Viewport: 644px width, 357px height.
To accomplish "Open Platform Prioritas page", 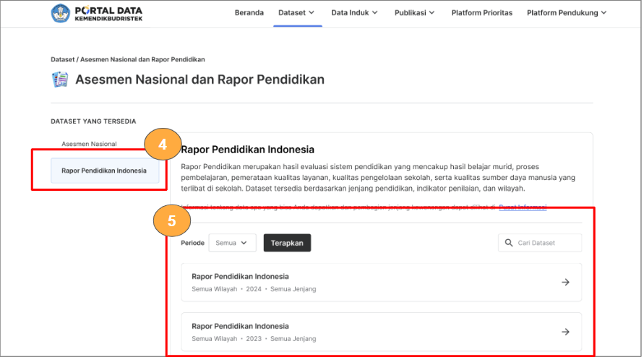I will tap(482, 13).
